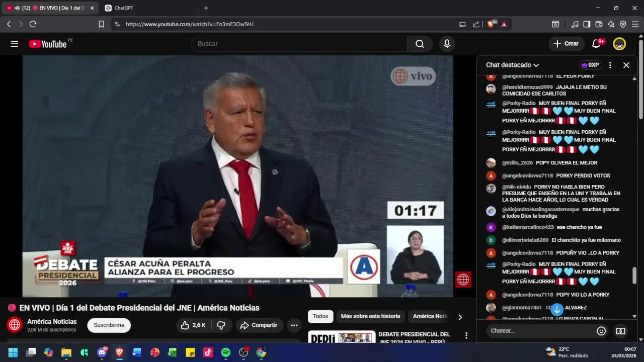644x362 pixels.
Task: Click the Compartir share button
Action: coord(259,325)
